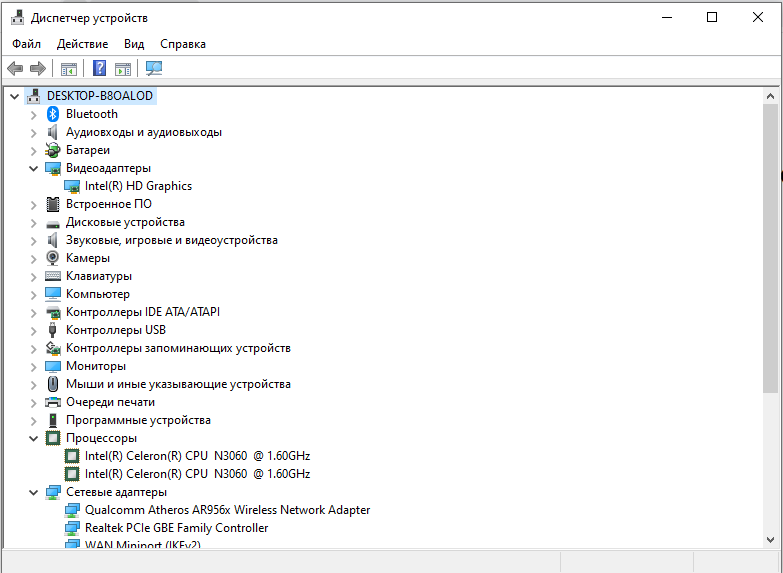Collapse the DESKTOP-B8OALOD root node
This screenshot has height=573, width=783.
(14, 96)
